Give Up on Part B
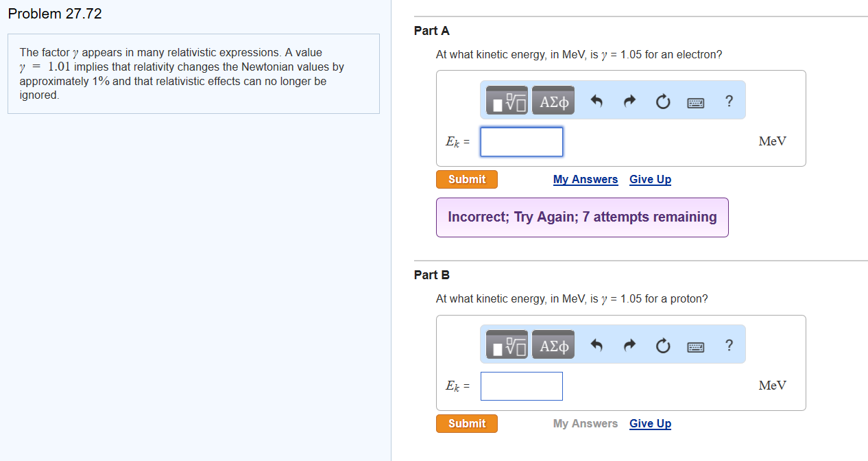868x461 pixels. [649, 423]
